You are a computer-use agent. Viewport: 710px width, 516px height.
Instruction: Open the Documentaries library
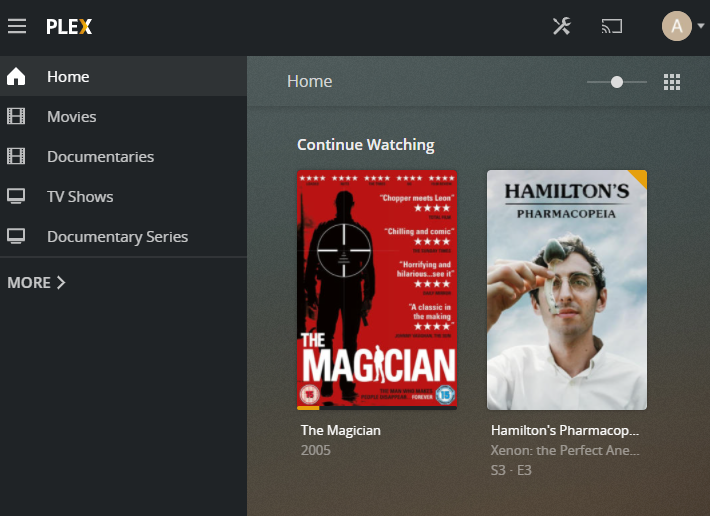click(123, 156)
